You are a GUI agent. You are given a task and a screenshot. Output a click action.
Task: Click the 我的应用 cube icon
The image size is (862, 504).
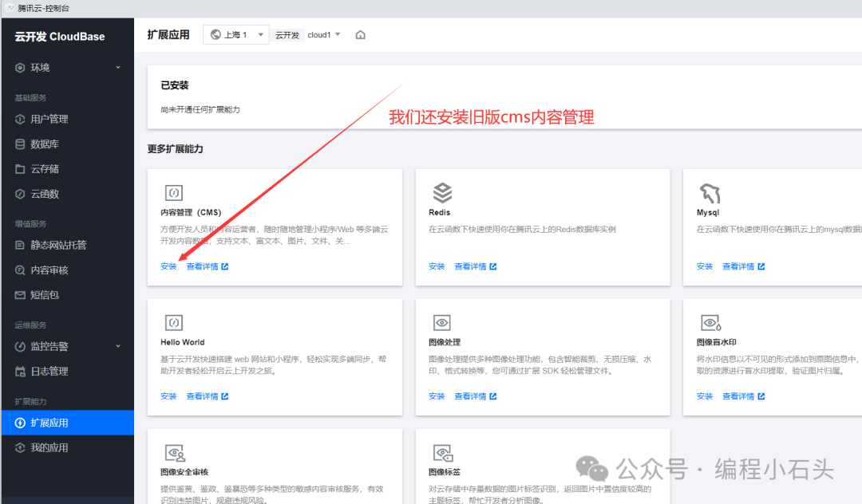tap(20, 447)
